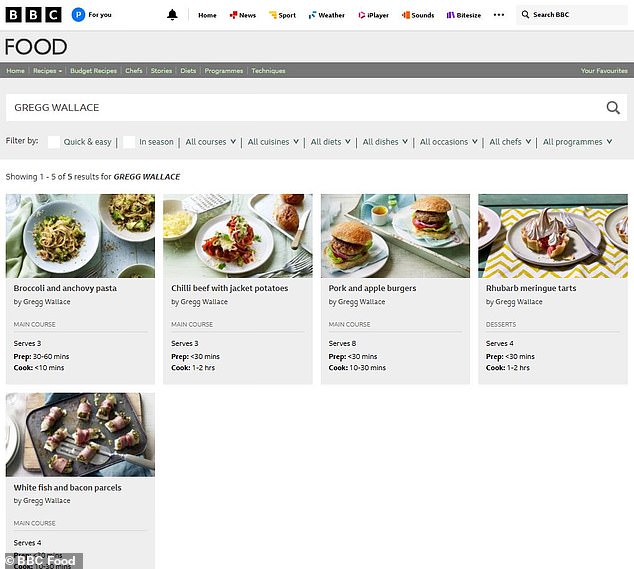The image size is (634, 569).
Task: Open the Recipes menu in the food nav
Action: (x=47, y=71)
